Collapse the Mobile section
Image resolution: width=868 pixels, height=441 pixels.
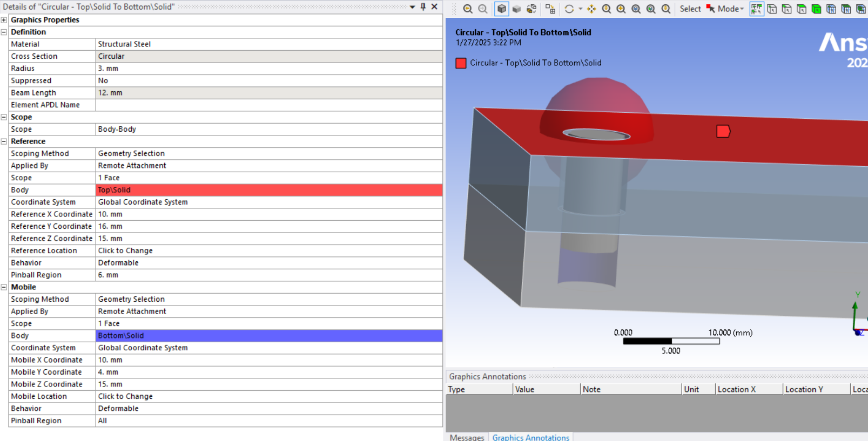tap(4, 287)
